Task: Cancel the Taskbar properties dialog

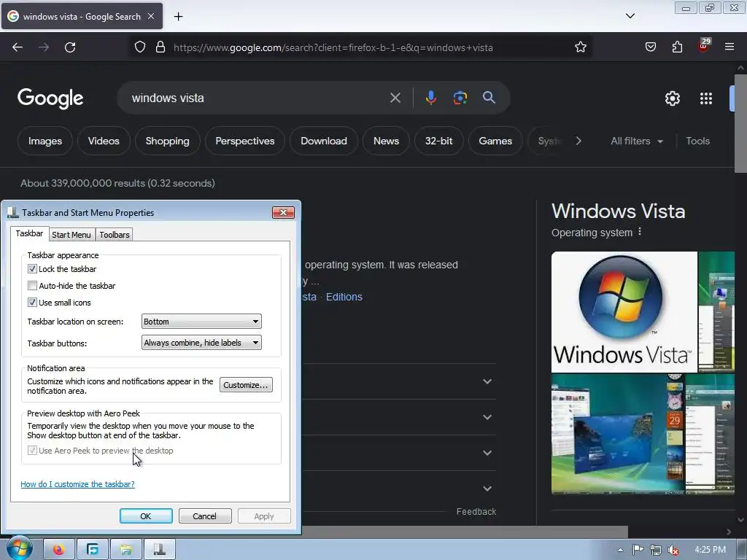Action: click(x=205, y=516)
